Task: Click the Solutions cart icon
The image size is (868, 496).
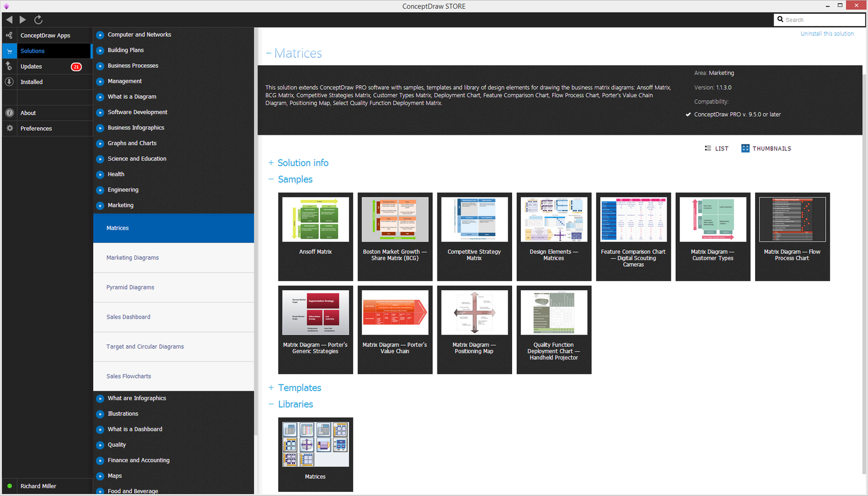Action: 9,51
